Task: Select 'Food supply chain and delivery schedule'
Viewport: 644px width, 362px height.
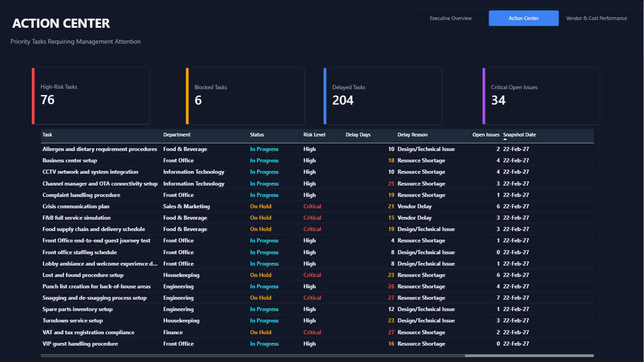Action: click(x=94, y=229)
